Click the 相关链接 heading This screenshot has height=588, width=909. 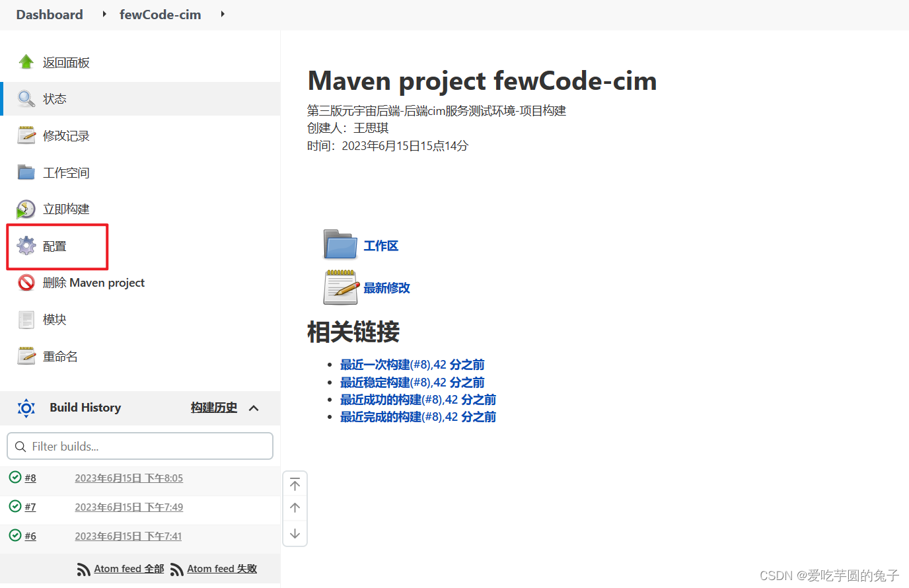[x=353, y=332]
